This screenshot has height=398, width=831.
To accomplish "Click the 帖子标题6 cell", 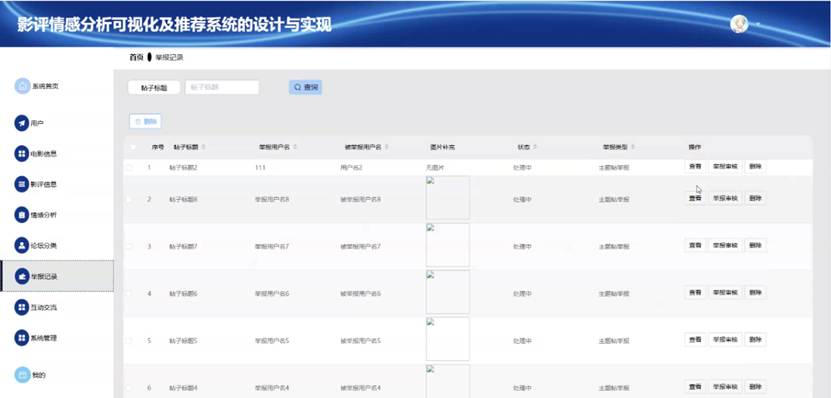I will [183, 293].
